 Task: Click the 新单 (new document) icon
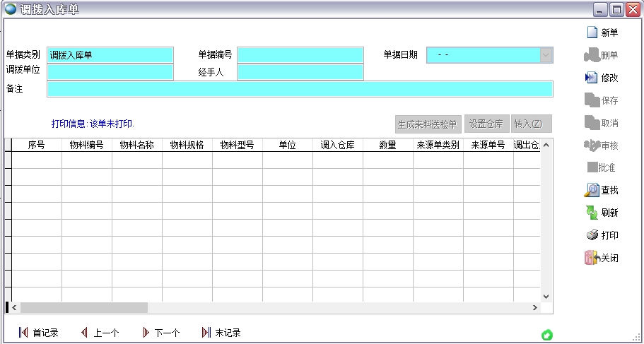[592, 32]
